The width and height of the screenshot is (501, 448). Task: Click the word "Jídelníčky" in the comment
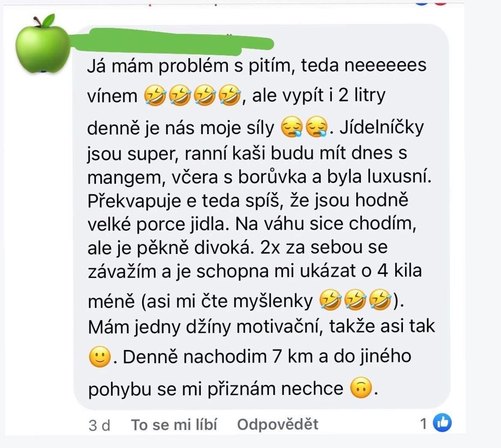click(x=382, y=128)
